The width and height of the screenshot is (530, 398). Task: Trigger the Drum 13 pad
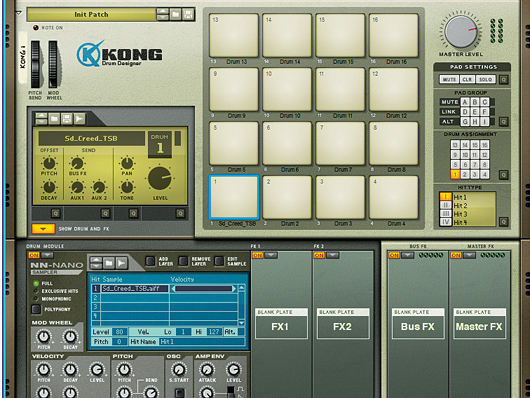[x=234, y=36]
